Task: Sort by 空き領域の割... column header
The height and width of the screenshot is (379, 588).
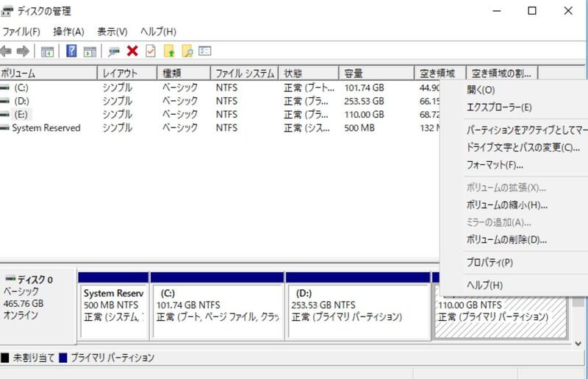Action: point(502,73)
